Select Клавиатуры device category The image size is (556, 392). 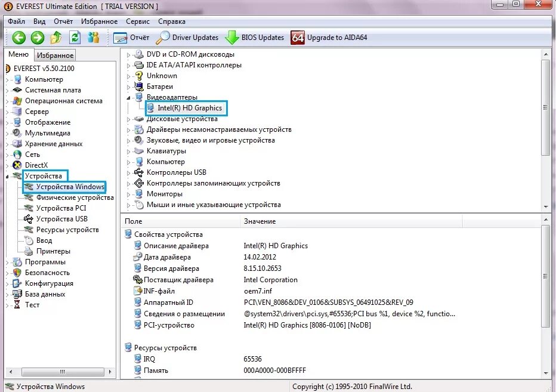tap(166, 151)
